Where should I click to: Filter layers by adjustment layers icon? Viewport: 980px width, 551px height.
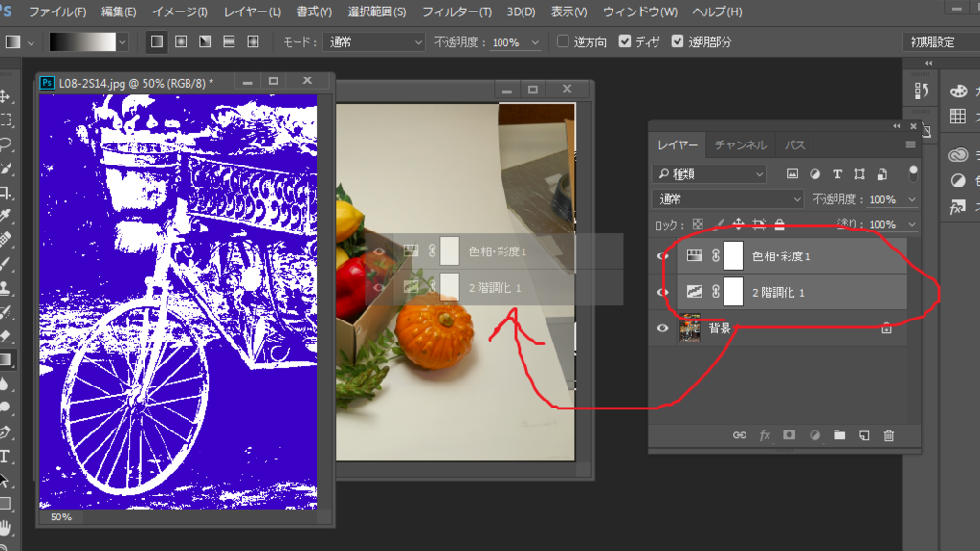(x=814, y=174)
